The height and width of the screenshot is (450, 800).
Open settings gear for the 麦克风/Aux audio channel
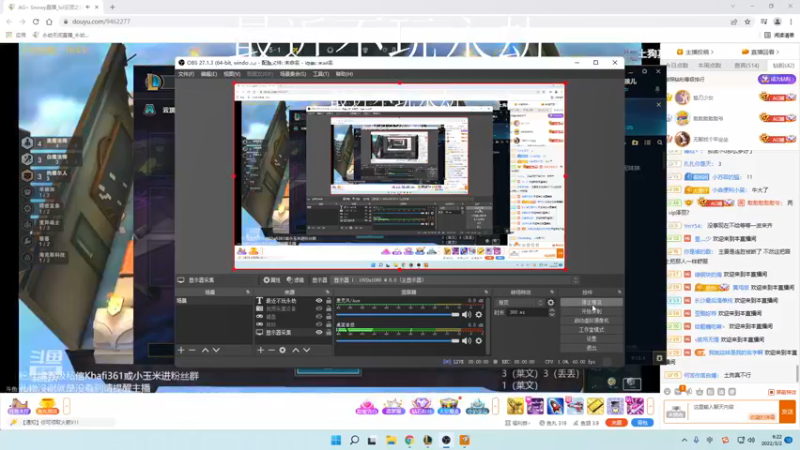(479, 314)
